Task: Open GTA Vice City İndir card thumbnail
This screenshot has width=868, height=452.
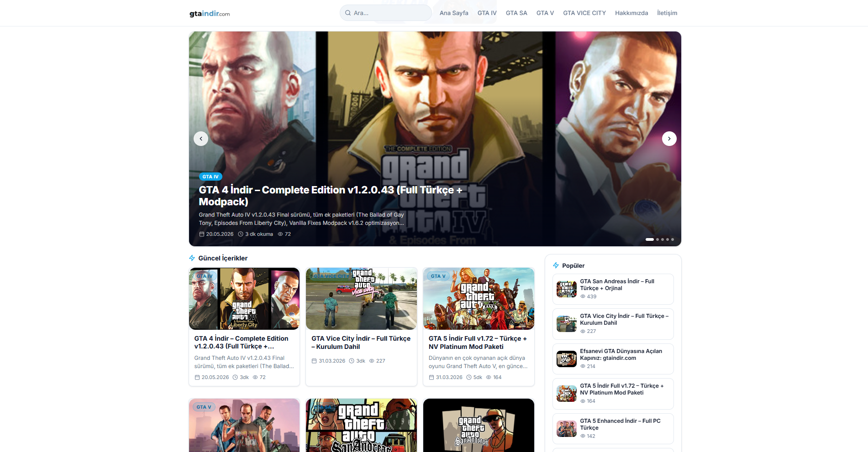Action: pyautogui.click(x=361, y=299)
